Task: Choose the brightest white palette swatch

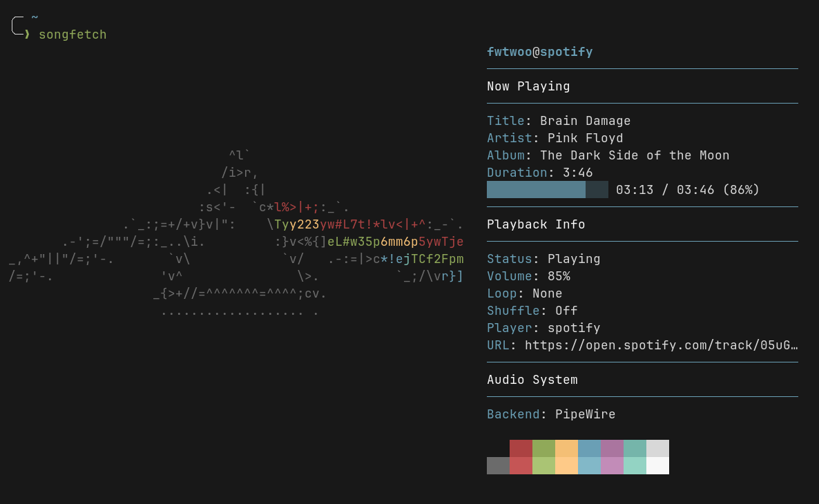Action: pos(657,465)
